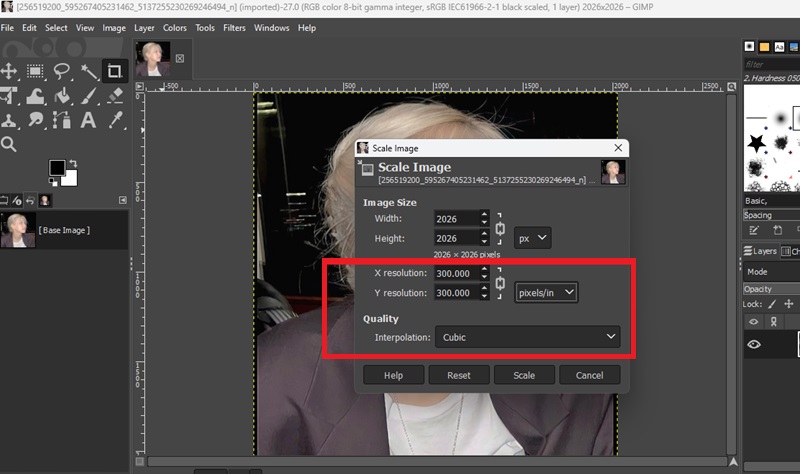Select the Paintbrush tool
The height and width of the screenshot is (474, 800).
click(89, 96)
